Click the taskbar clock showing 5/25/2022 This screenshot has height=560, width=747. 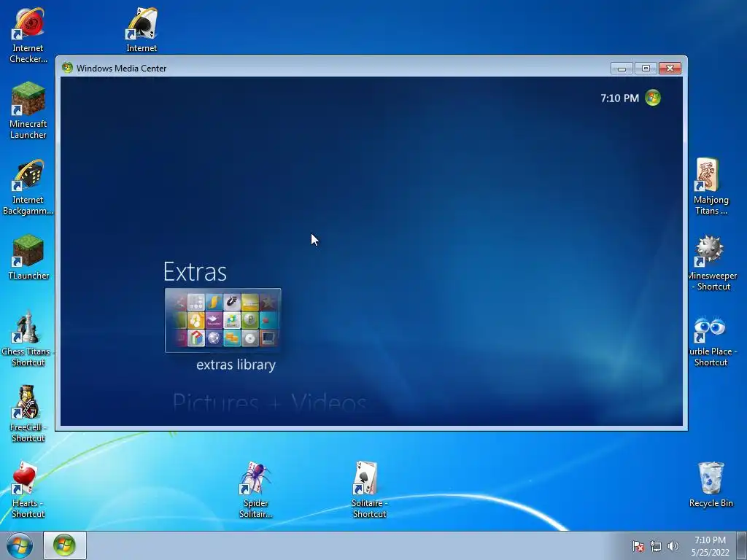tap(710, 546)
